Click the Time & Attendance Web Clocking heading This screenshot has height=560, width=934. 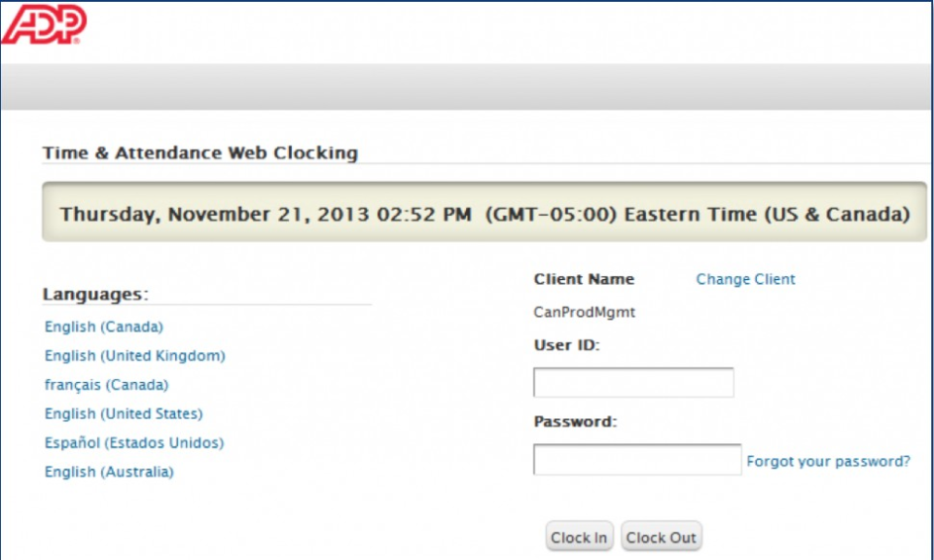(200, 153)
